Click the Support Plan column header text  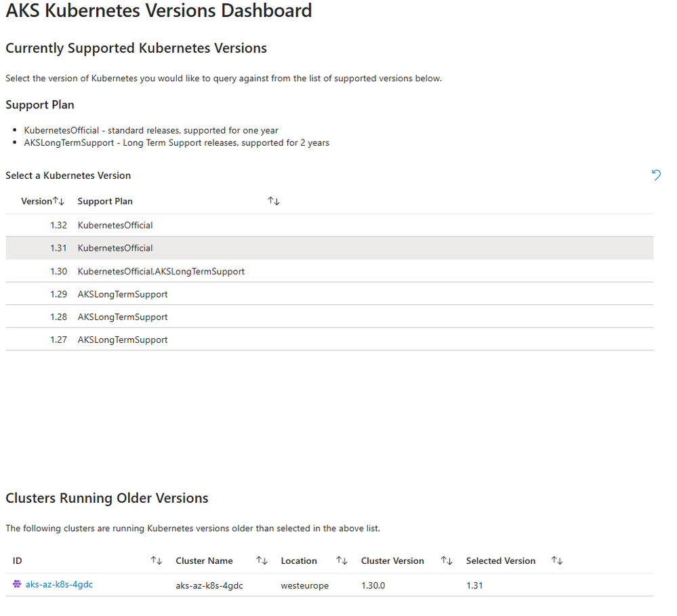105,201
